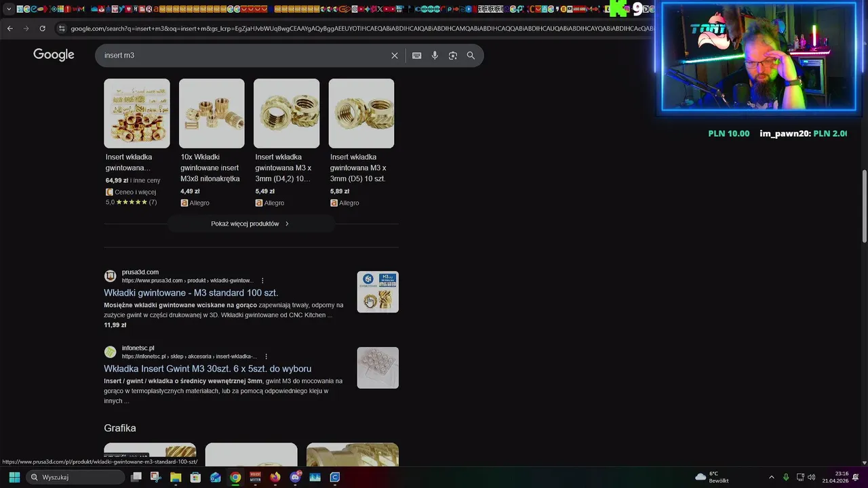Screen dimensions: 868x488
Task: Open the M3 x 3mm (D5) product image
Action: (x=361, y=113)
